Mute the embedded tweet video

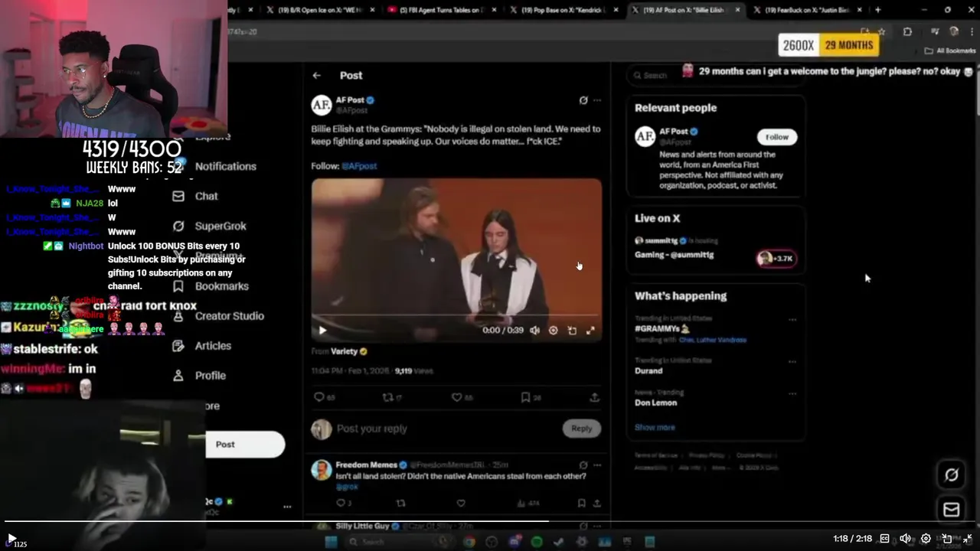[x=534, y=331]
